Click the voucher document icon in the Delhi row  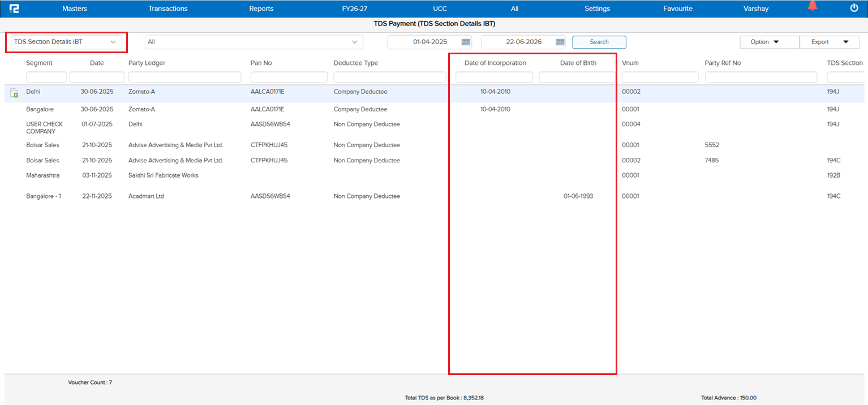tap(14, 93)
